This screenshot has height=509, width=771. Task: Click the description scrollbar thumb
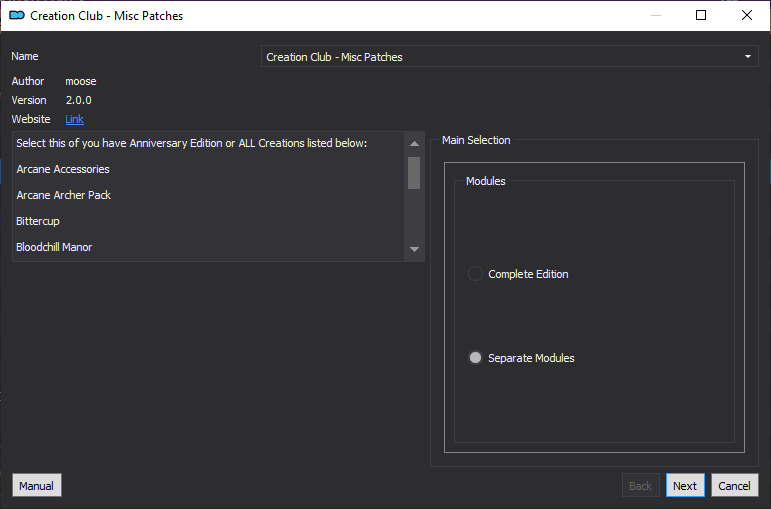(414, 173)
